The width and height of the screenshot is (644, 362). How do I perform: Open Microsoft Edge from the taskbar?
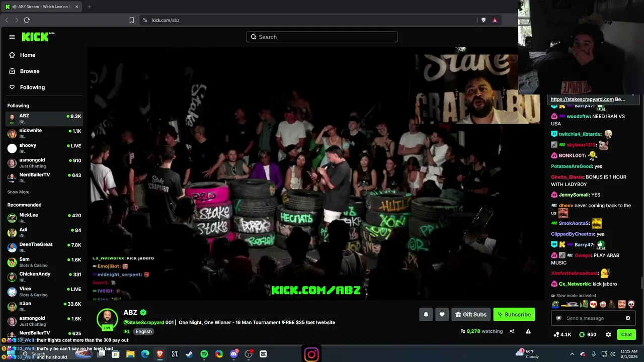(145, 354)
